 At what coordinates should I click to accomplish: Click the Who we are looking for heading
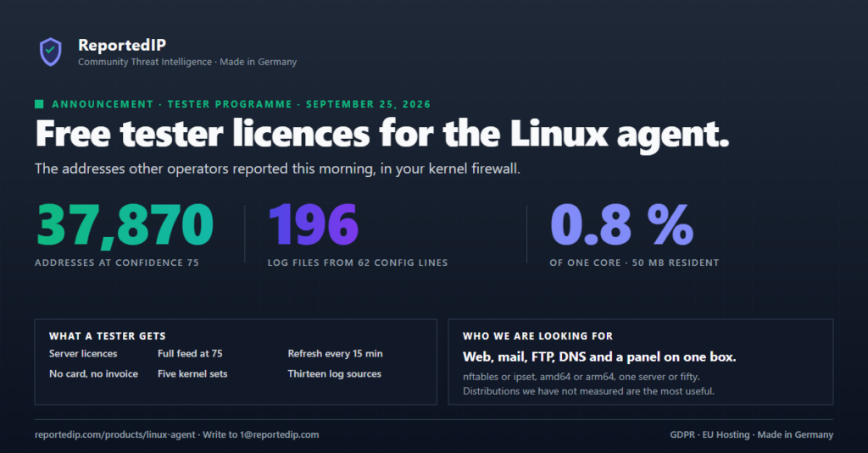click(x=538, y=336)
